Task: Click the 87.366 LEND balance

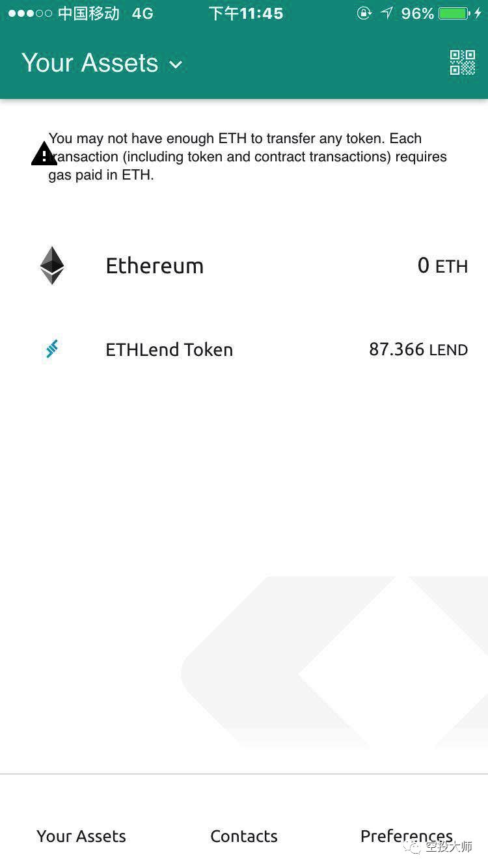Action: pos(418,349)
